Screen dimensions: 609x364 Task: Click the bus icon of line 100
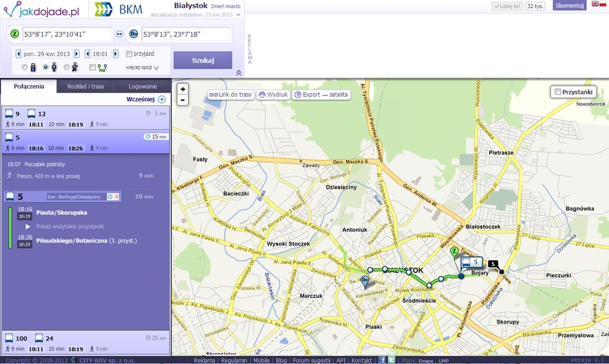click(9, 338)
